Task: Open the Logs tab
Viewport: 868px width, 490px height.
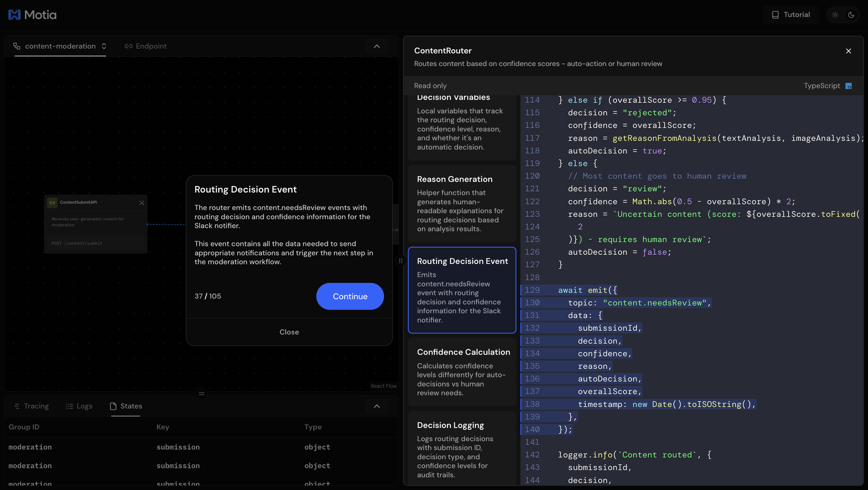Action: tap(79, 406)
